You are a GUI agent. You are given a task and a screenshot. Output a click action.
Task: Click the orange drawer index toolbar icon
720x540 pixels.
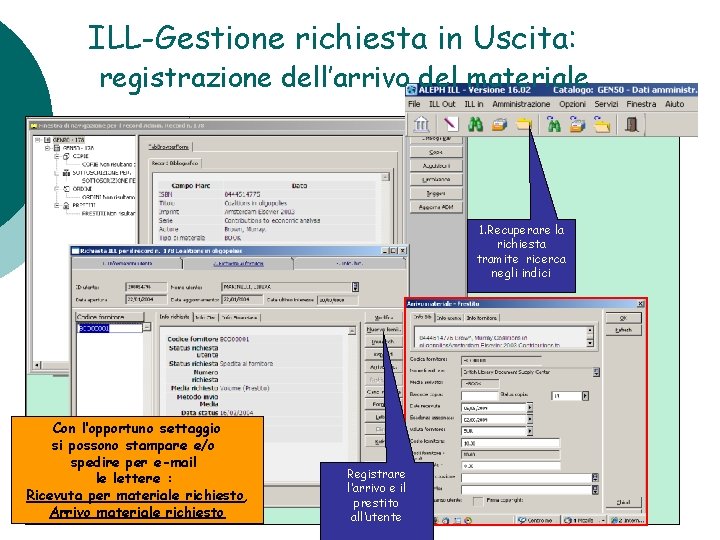pyautogui.click(x=499, y=124)
